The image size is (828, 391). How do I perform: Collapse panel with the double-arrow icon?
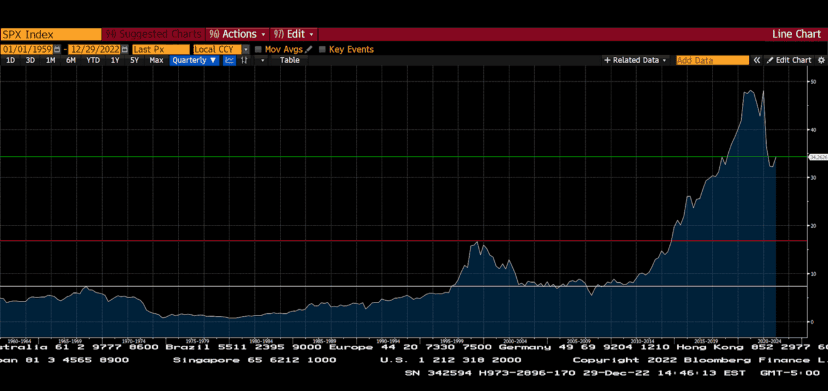point(757,60)
